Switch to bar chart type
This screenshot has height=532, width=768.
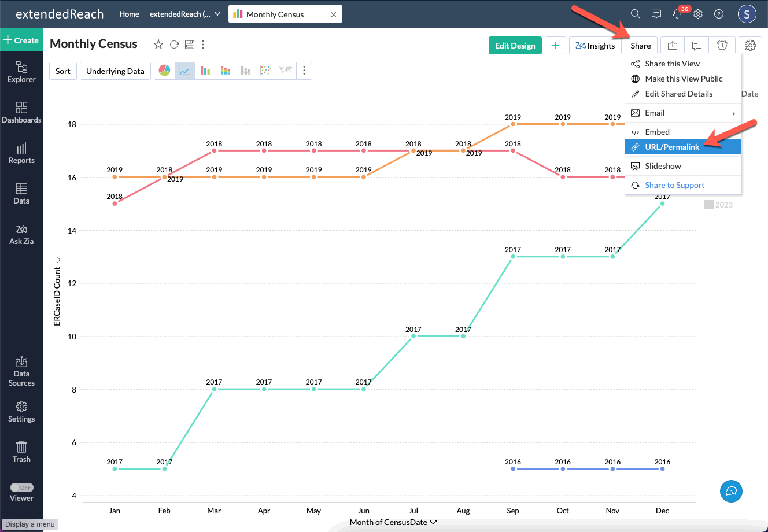click(205, 71)
